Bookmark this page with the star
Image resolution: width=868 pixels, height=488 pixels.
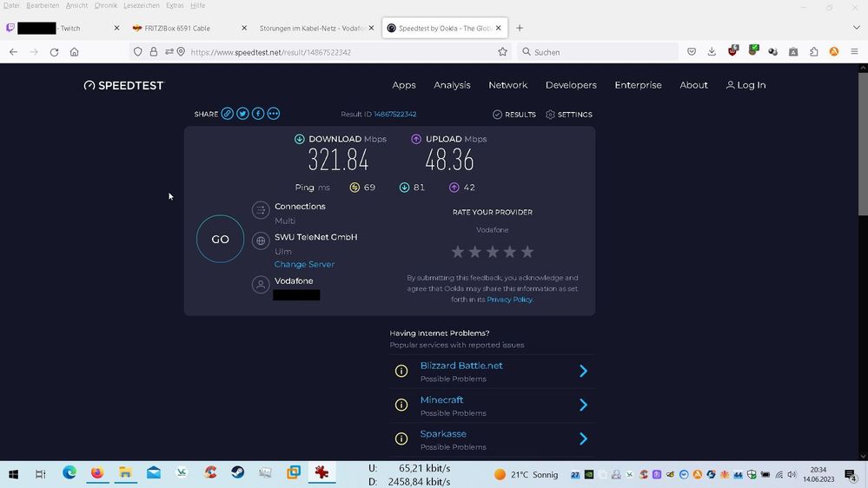click(503, 52)
